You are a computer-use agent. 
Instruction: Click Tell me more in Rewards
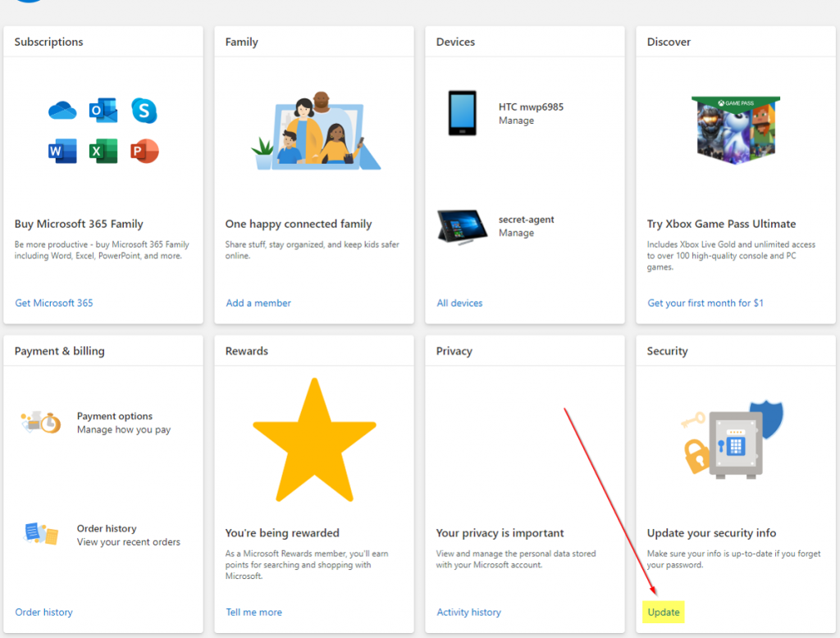pyautogui.click(x=254, y=613)
